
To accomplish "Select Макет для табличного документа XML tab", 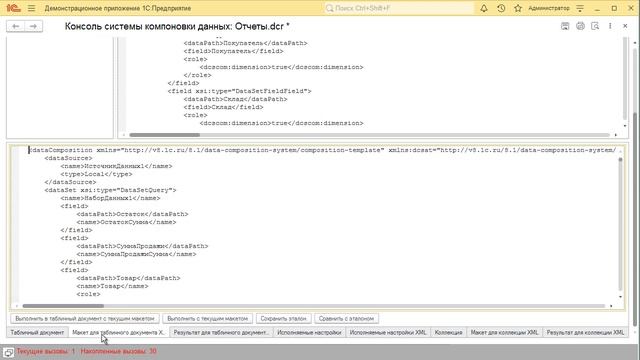I will (x=118, y=333).
